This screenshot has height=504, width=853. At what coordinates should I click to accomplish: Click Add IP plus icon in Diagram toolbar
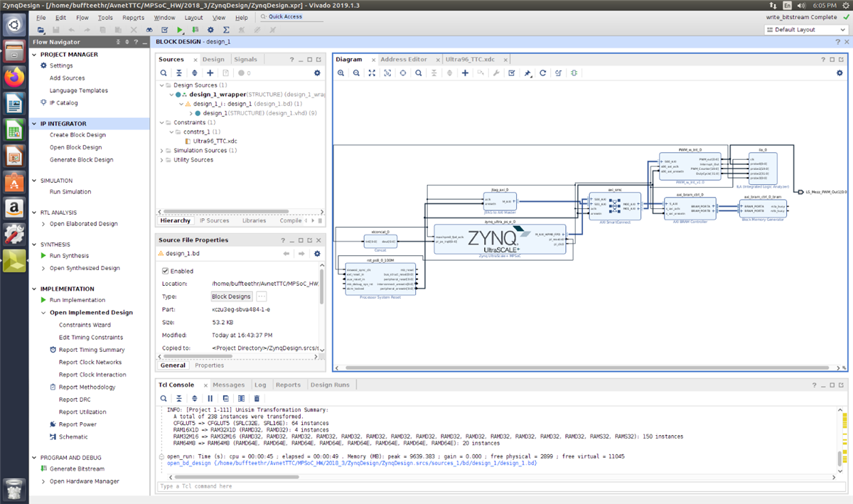tap(465, 73)
